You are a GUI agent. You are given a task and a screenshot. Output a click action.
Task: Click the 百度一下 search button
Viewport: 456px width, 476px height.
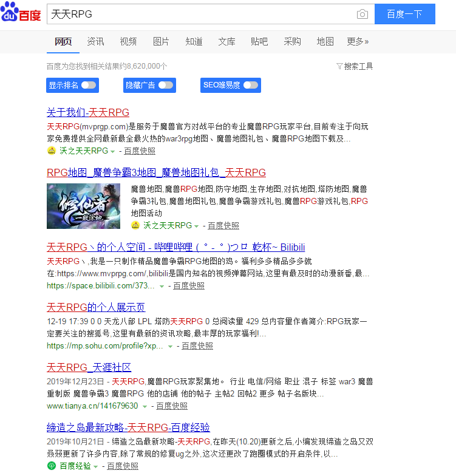click(x=404, y=14)
